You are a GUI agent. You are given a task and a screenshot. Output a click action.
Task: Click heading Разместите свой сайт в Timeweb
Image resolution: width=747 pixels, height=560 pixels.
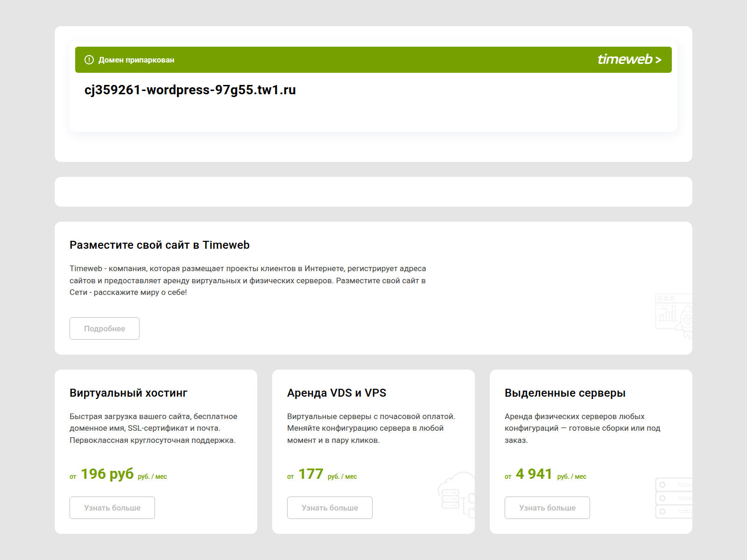coord(160,245)
